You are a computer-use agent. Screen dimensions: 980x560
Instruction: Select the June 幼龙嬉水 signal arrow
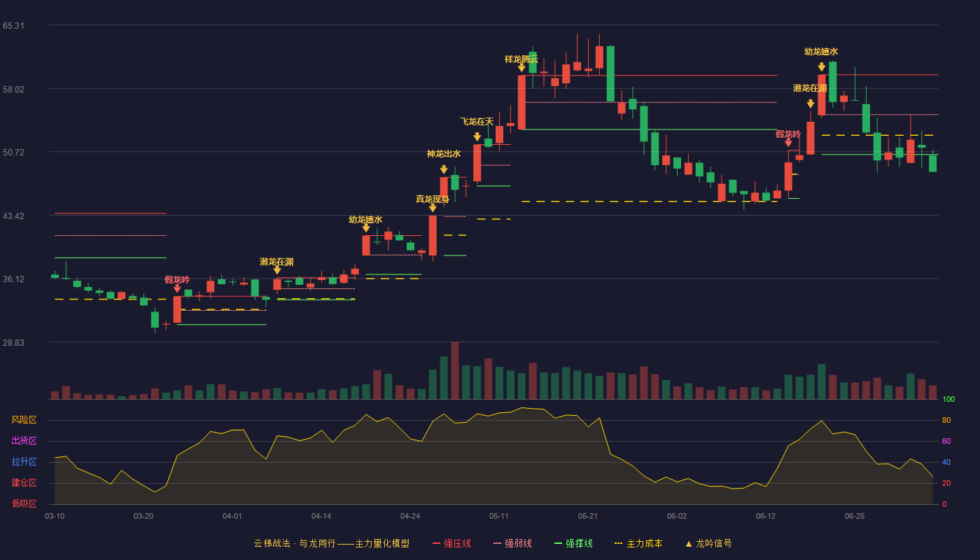822,67
